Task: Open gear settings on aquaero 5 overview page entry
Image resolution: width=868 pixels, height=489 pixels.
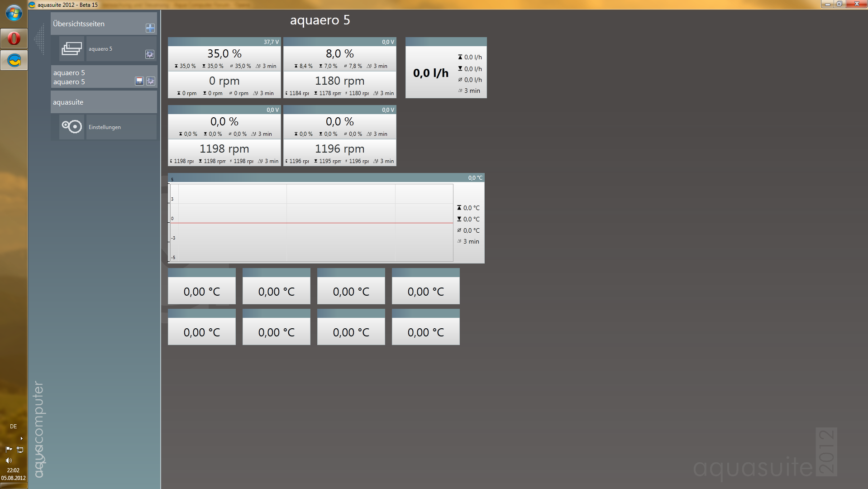Action: (149, 54)
